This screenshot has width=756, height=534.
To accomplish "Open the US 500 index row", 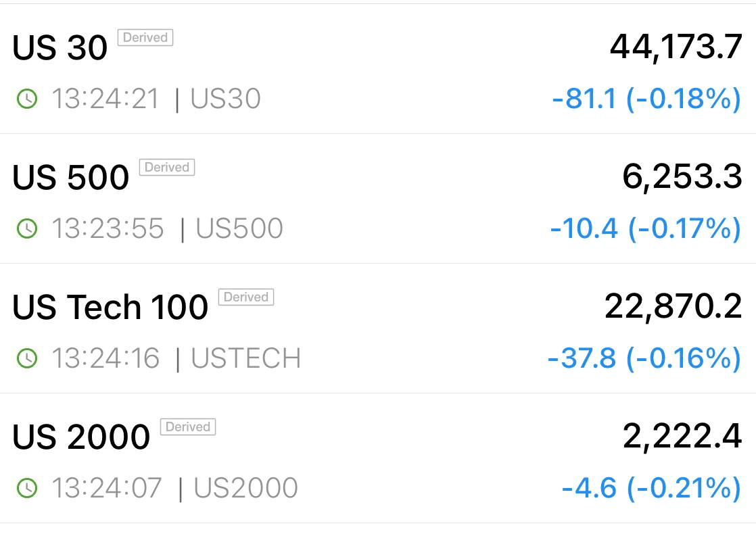I will point(378,199).
